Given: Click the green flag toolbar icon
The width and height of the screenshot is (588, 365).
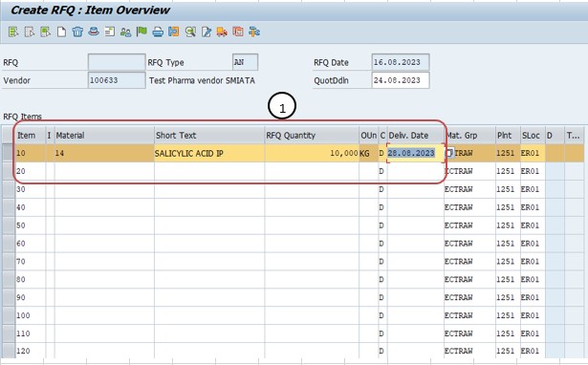Looking at the screenshot, I should pos(142,32).
